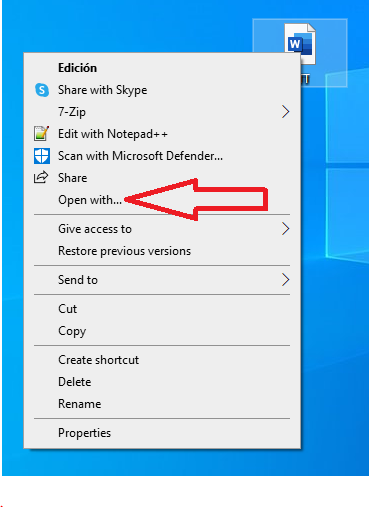Click the Share arrow icon
This screenshot has width=369, height=507.
[41, 177]
